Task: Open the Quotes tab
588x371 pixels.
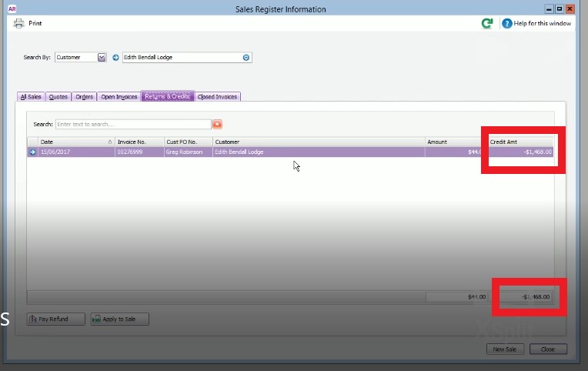Action: tap(58, 97)
